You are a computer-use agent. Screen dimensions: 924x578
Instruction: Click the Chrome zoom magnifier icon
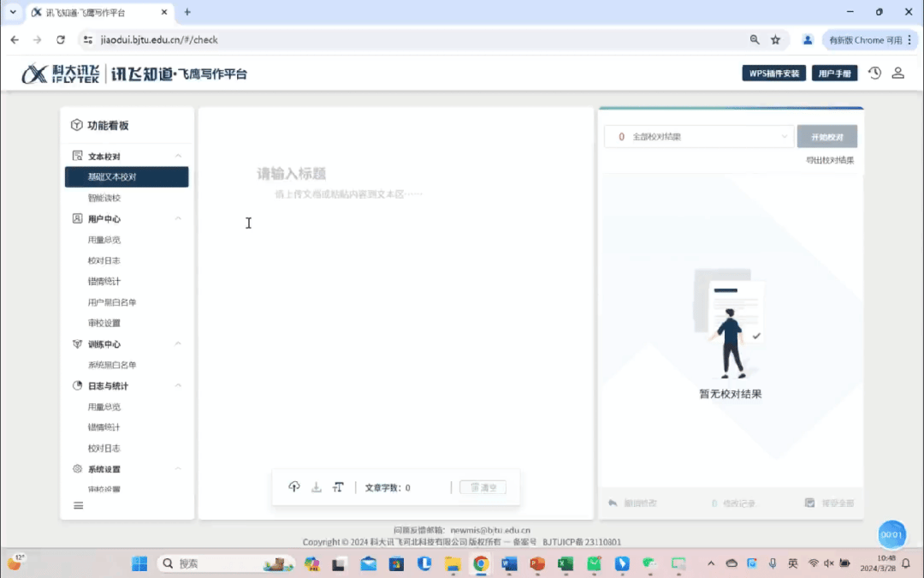tap(755, 39)
